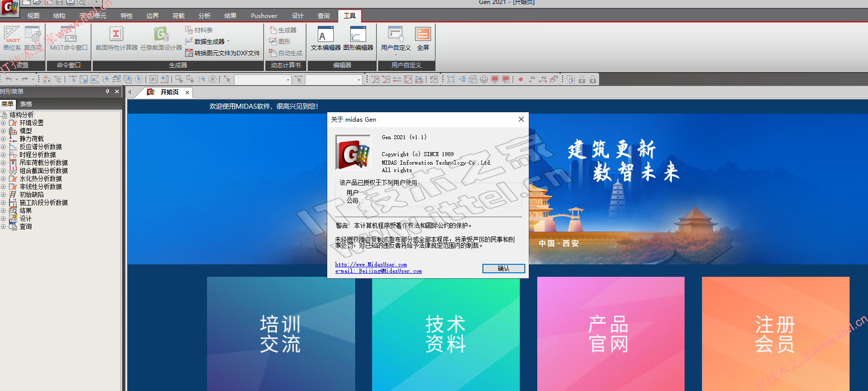868x391 pixels.
Task: Click 自动生成 auto-generate report
Action: coord(286,53)
